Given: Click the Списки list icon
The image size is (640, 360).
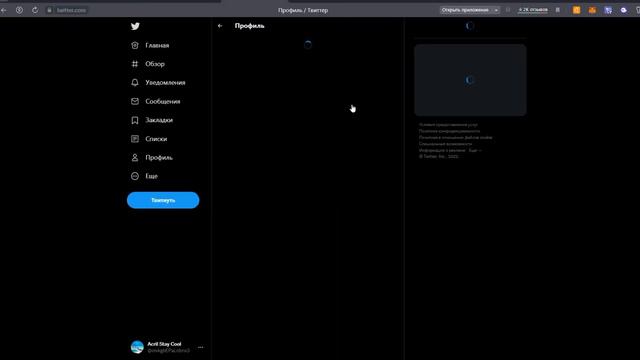Looking at the screenshot, I should click(135, 139).
